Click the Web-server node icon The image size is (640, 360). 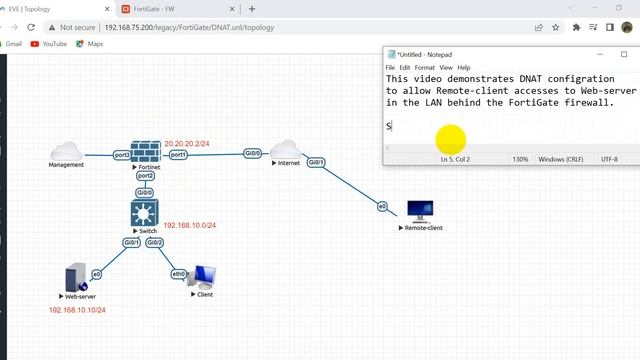coord(76,277)
